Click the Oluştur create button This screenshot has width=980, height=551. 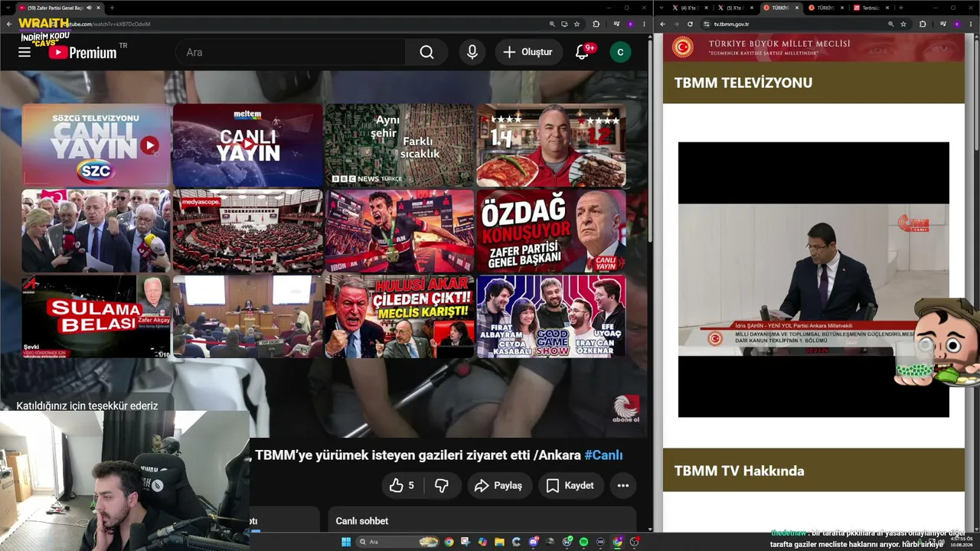528,52
